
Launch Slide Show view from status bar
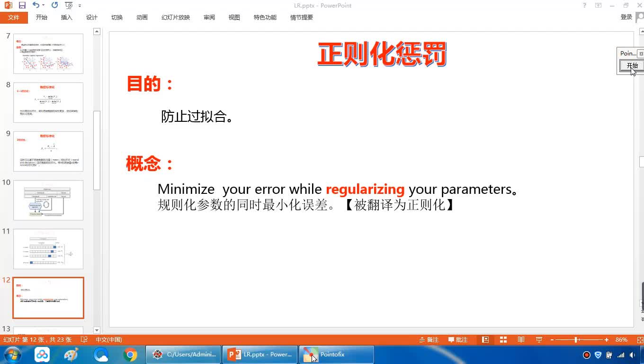tap(539, 340)
